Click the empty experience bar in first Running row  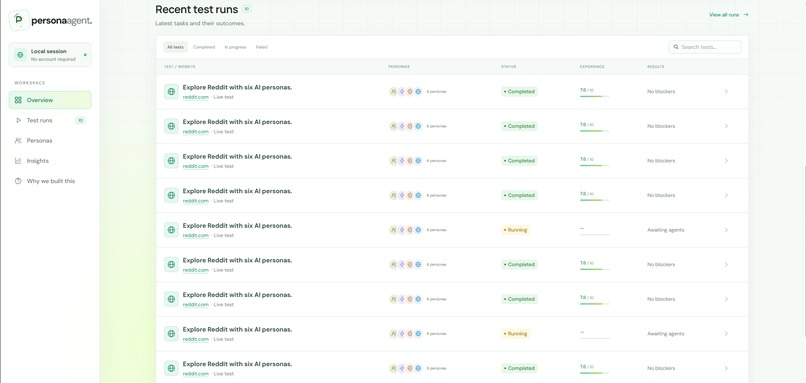(x=594, y=234)
